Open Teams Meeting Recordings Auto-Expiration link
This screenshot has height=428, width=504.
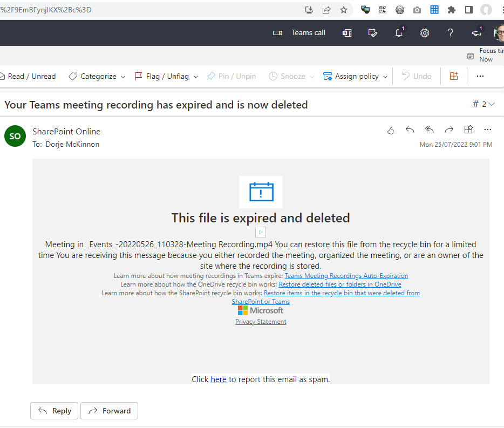point(346,276)
